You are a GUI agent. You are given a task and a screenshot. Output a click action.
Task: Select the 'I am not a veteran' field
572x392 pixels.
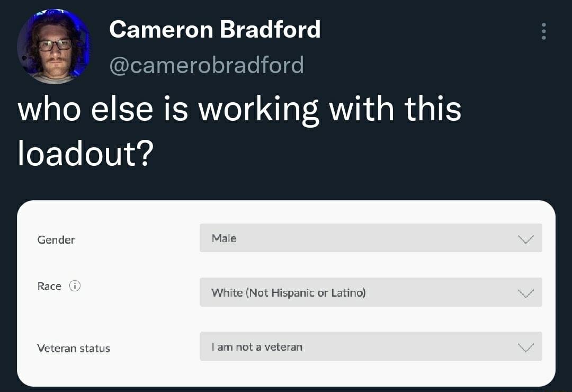pyautogui.click(x=256, y=347)
